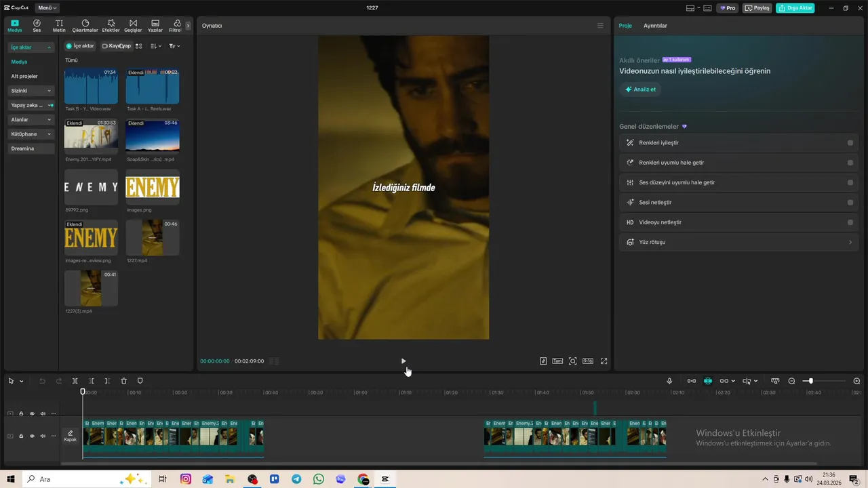Expand the Yüz rötuşu options
Image resolution: width=868 pixels, height=488 pixels.
850,242
